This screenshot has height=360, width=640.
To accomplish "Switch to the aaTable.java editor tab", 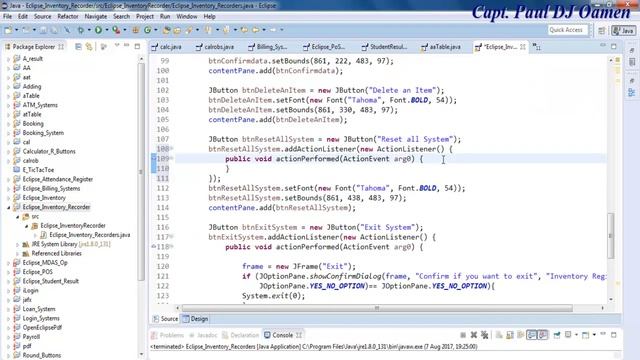I will coord(441,47).
